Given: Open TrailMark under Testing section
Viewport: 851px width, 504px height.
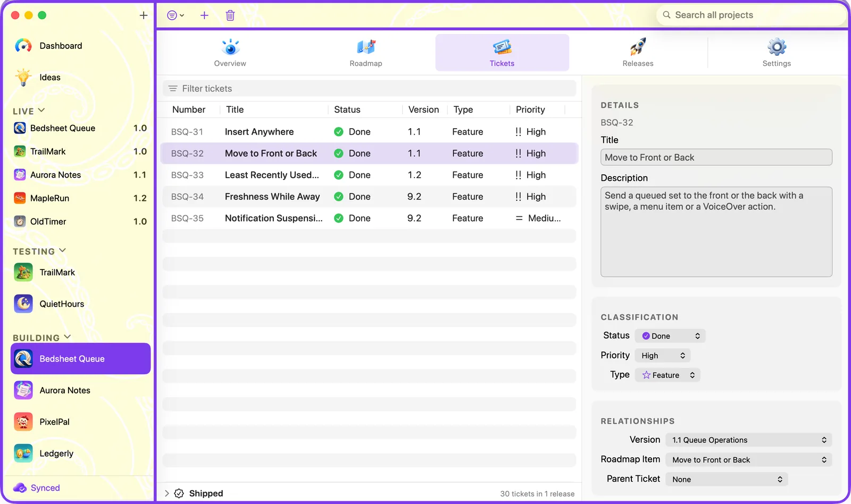Looking at the screenshot, I should (80, 272).
